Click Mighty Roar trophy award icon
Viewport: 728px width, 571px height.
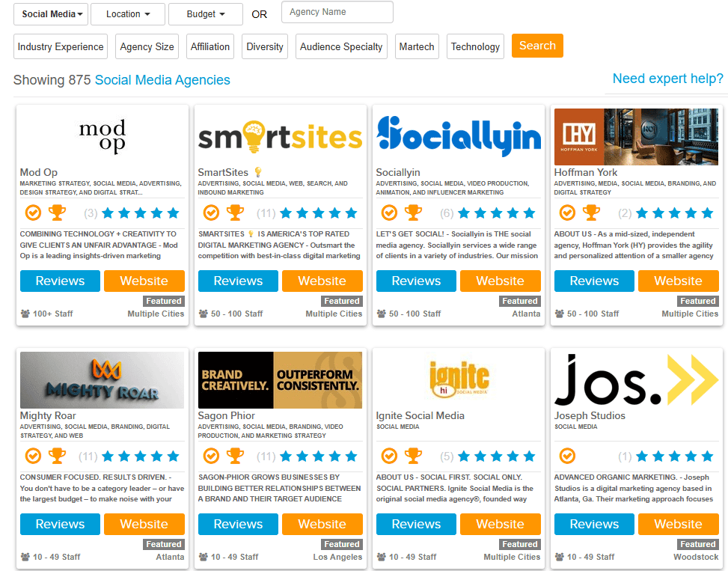pyautogui.click(x=57, y=456)
